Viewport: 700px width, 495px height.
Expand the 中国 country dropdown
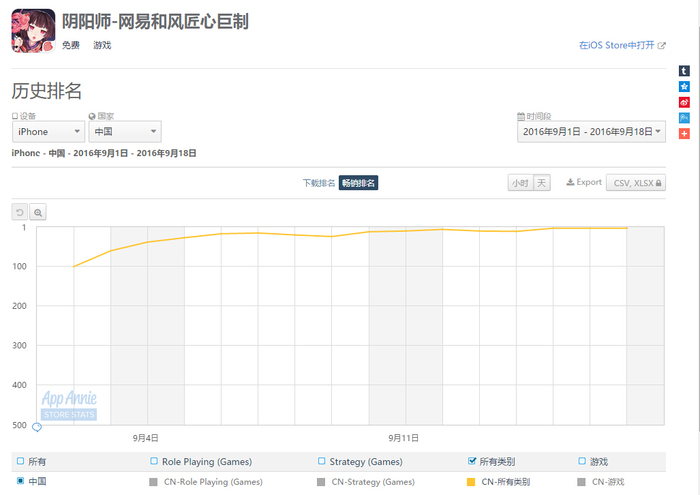pyautogui.click(x=125, y=132)
